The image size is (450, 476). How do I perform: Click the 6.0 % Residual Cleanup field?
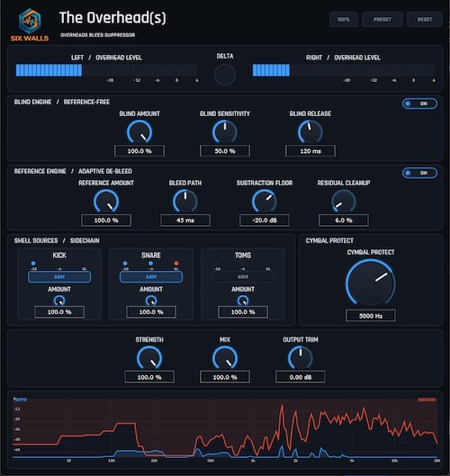[344, 220]
